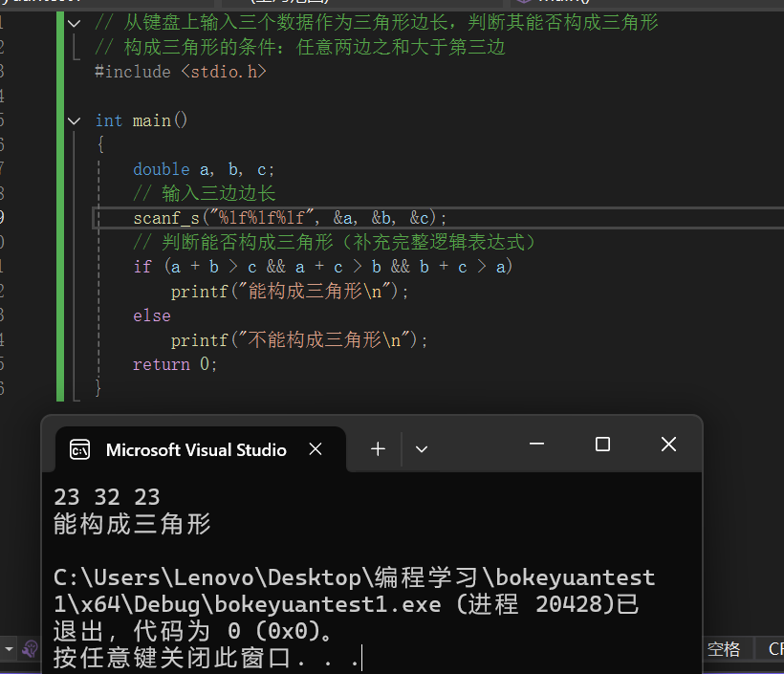Click the return 0 statement
This screenshot has width=784, height=674.
click(175, 363)
